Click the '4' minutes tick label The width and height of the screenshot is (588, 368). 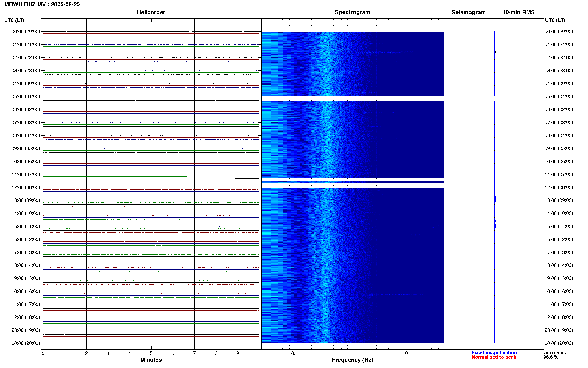click(x=130, y=353)
